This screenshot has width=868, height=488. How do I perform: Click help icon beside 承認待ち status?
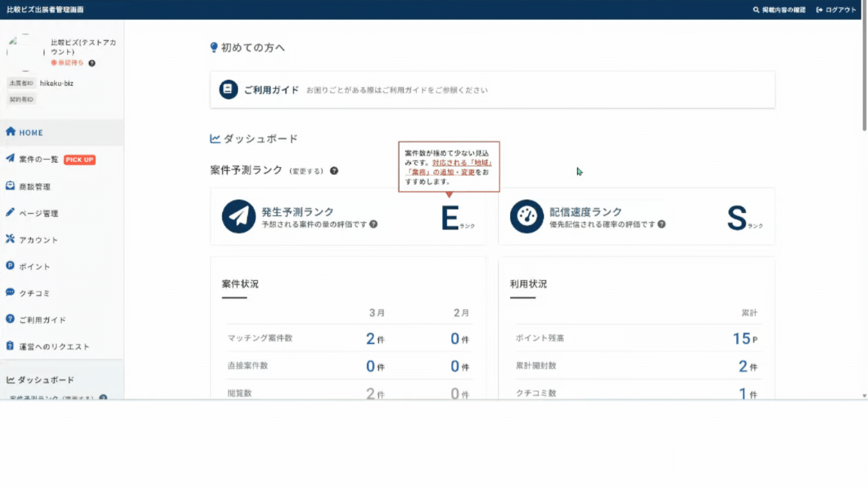pos(92,63)
